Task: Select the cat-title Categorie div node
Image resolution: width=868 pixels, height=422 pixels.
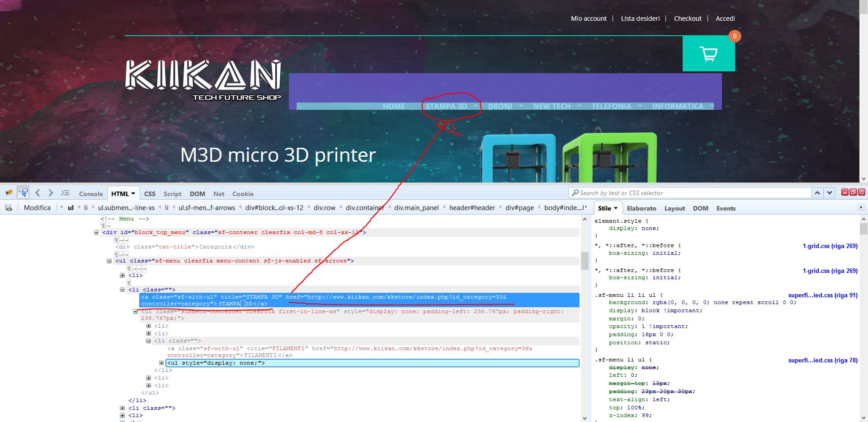Action: click(185, 247)
